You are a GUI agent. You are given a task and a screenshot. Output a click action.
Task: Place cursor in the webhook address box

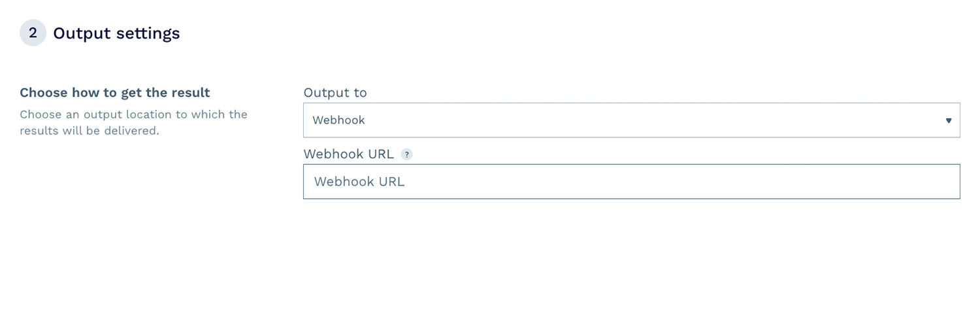pos(631,182)
